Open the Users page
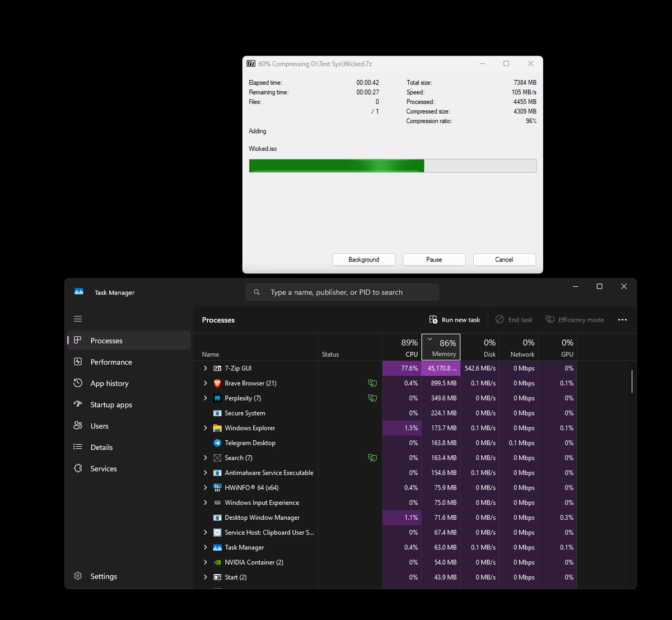 129,426
